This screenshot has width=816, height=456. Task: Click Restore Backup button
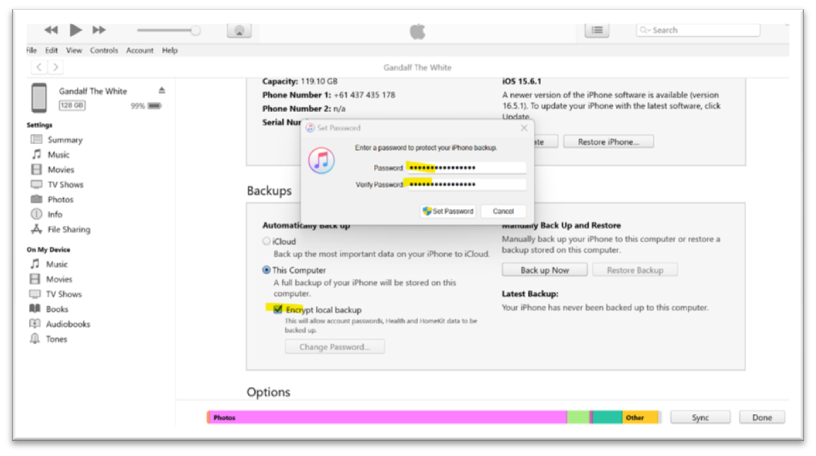point(635,270)
